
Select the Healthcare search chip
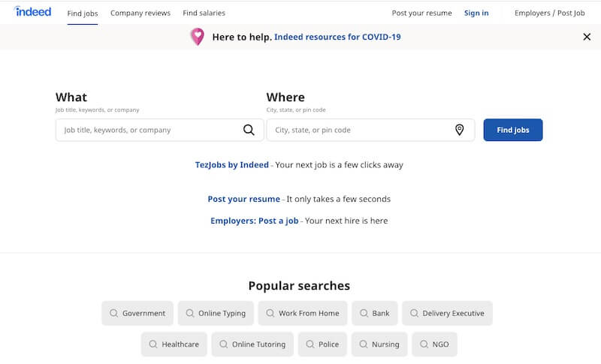click(174, 344)
